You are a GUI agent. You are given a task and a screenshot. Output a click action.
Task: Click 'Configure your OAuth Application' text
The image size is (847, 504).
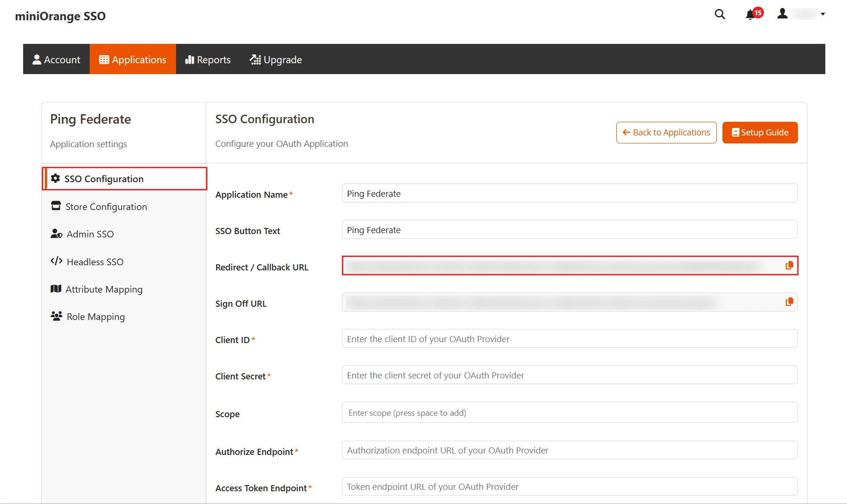(282, 144)
